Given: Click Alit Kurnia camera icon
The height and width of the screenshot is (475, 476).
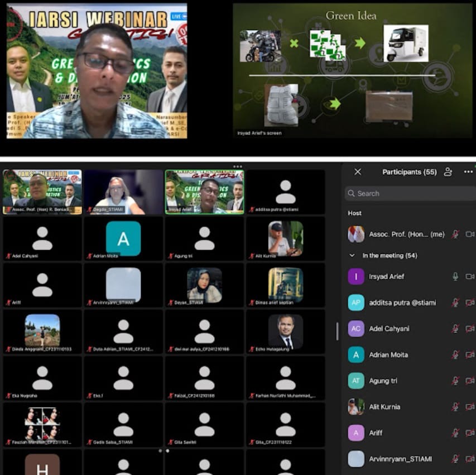Looking at the screenshot, I should tap(470, 407).
